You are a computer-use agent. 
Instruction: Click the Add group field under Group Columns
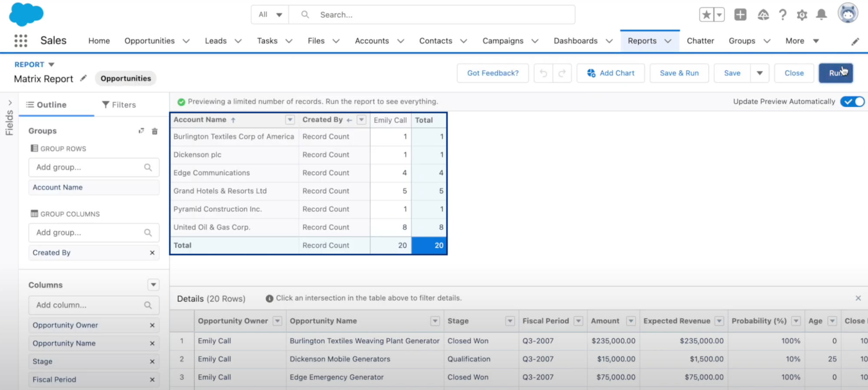pos(94,233)
